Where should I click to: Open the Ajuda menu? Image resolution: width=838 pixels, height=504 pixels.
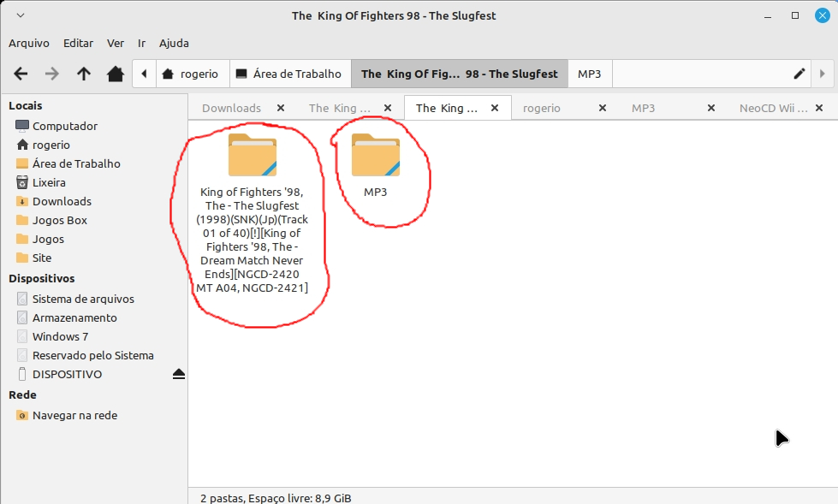(174, 43)
